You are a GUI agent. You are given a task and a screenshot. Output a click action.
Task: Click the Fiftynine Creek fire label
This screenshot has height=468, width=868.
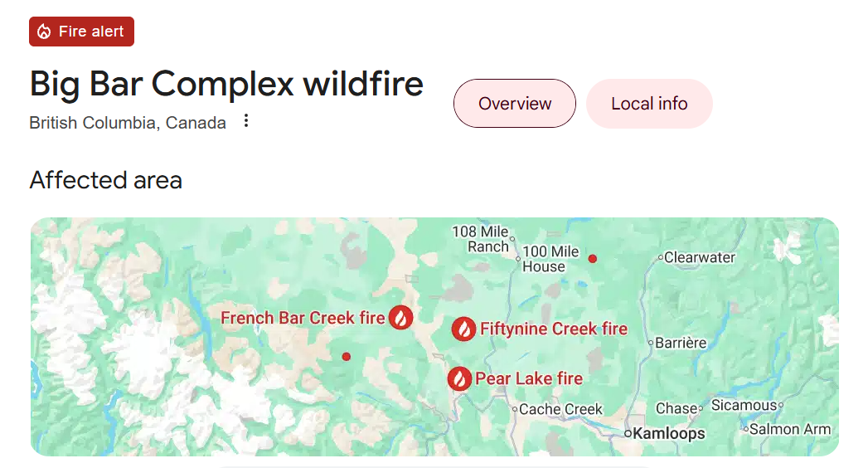pyautogui.click(x=554, y=329)
